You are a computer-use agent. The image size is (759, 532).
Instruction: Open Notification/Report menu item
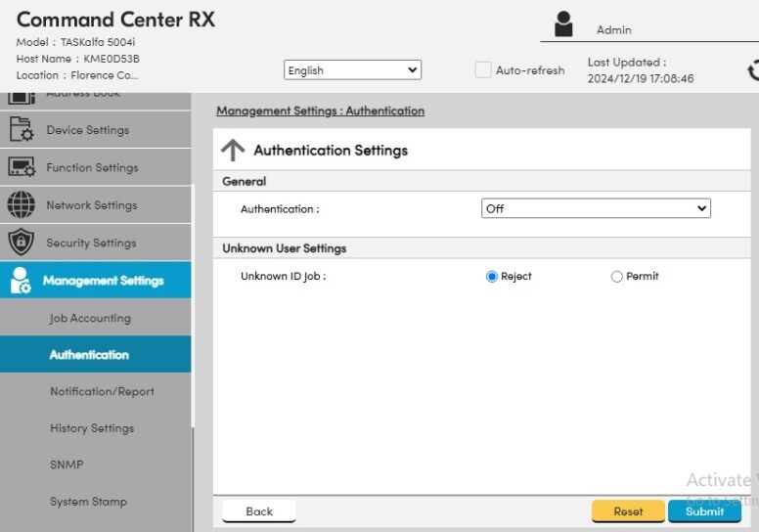(x=102, y=391)
